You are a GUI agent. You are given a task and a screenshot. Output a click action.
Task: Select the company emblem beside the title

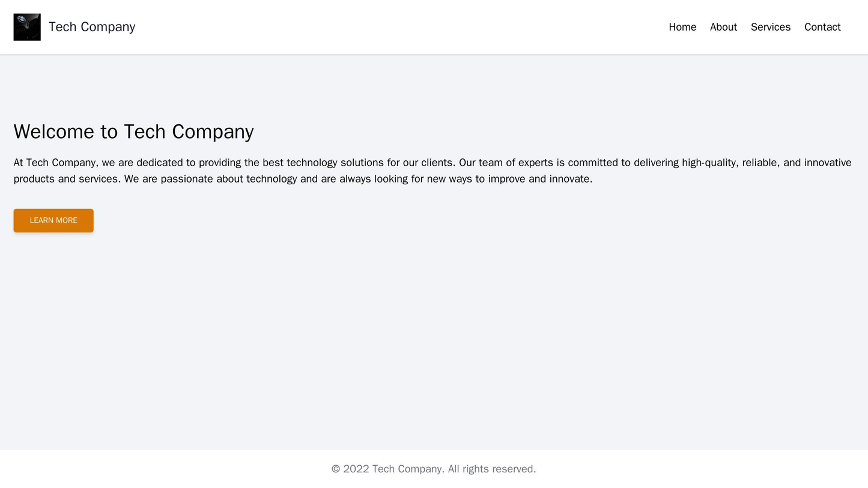(x=26, y=26)
